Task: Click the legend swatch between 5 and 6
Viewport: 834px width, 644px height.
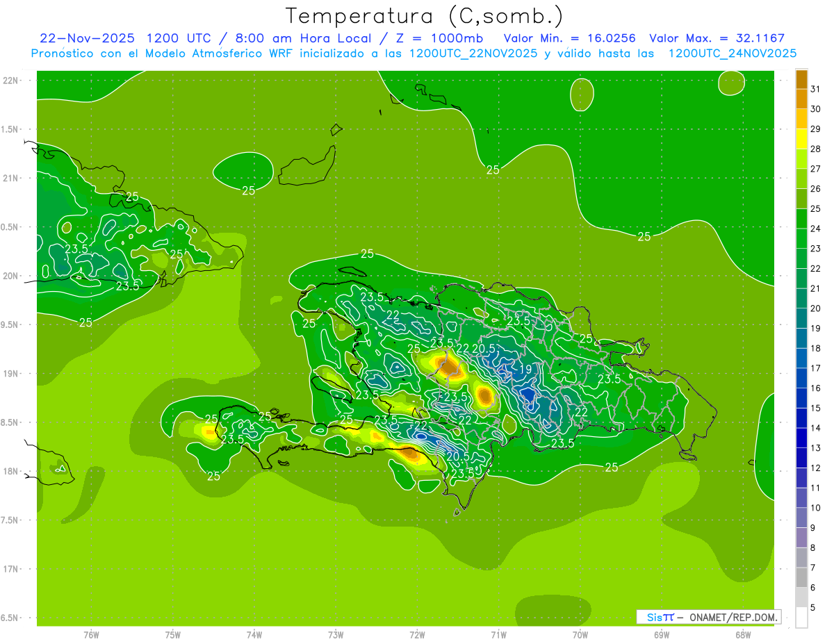Action: 801,598
